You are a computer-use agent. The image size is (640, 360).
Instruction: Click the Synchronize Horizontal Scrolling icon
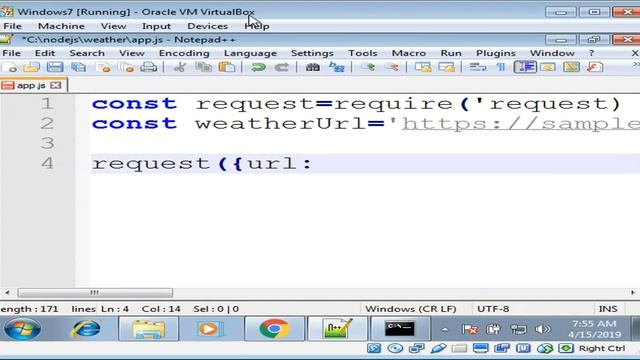point(447,67)
